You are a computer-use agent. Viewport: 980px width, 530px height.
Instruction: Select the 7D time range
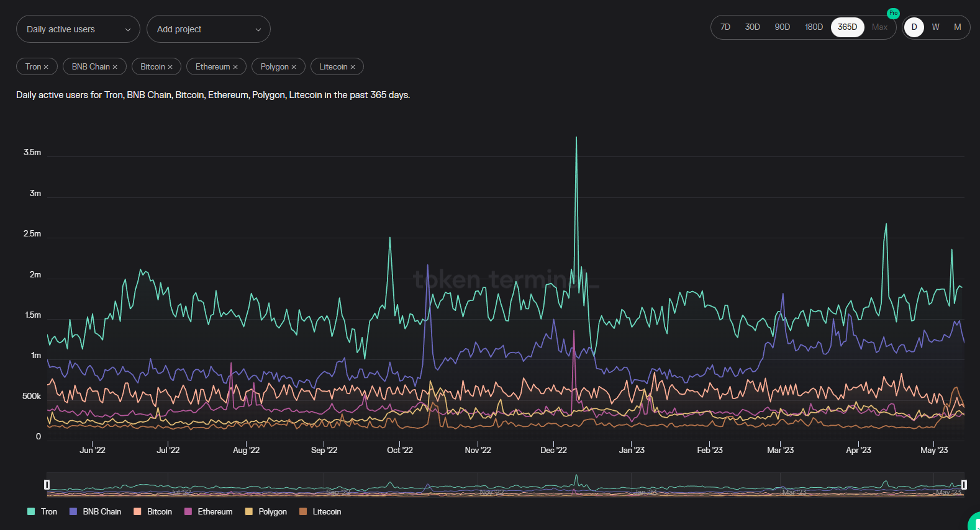pos(725,27)
